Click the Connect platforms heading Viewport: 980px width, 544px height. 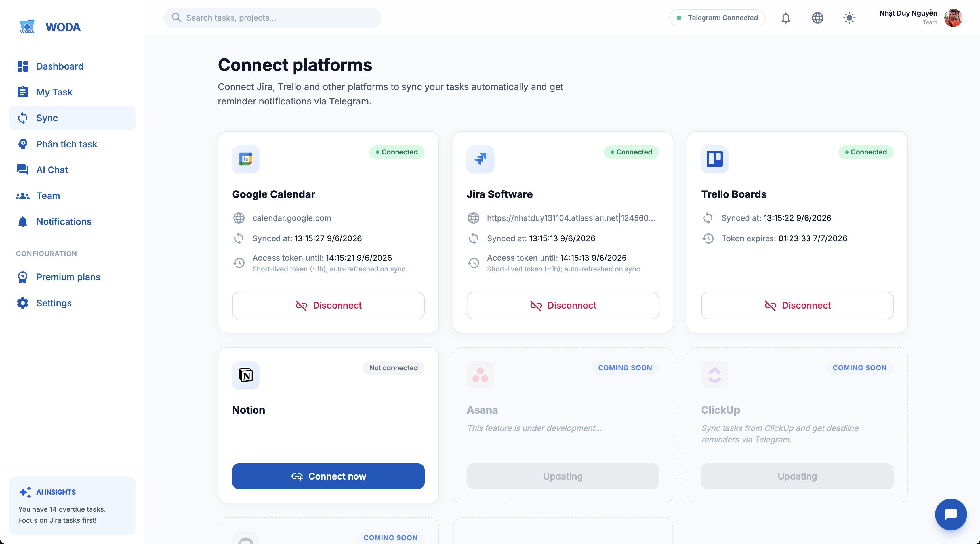[x=295, y=65]
